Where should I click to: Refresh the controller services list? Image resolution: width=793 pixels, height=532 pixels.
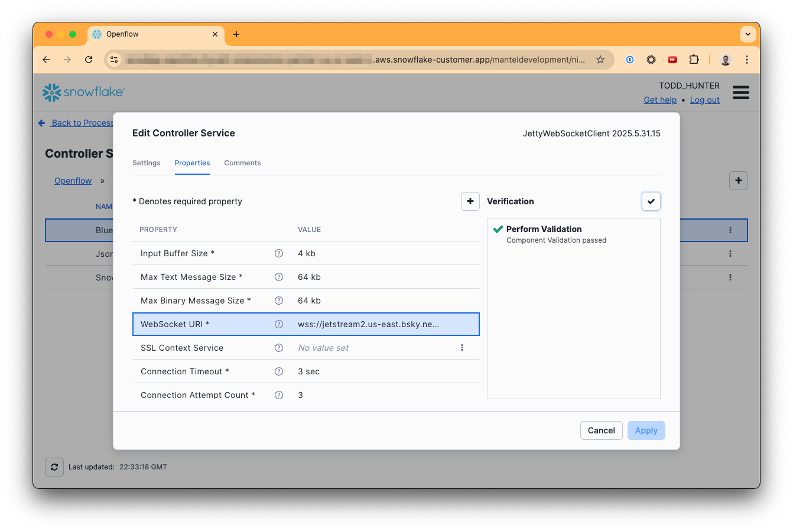click(x=54, y=467)
